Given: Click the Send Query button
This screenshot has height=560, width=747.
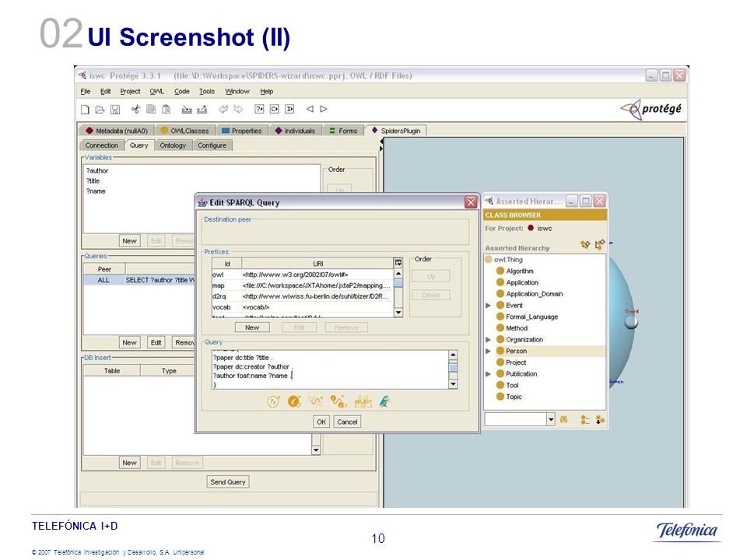Looking at the screenshot, I should (228, 482).
